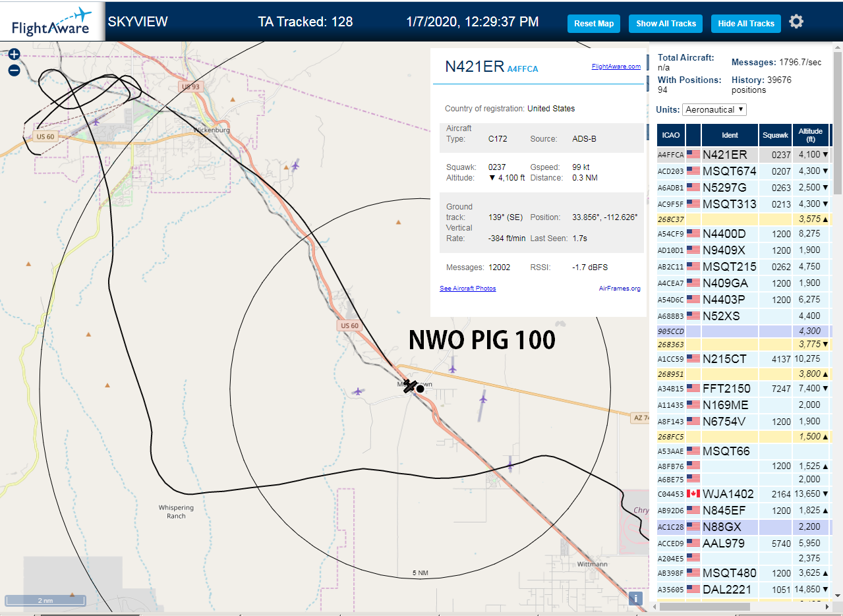Open map attribution info 'i' icon
The width and height of the screenshot is (843, 616).
[635, 598]
